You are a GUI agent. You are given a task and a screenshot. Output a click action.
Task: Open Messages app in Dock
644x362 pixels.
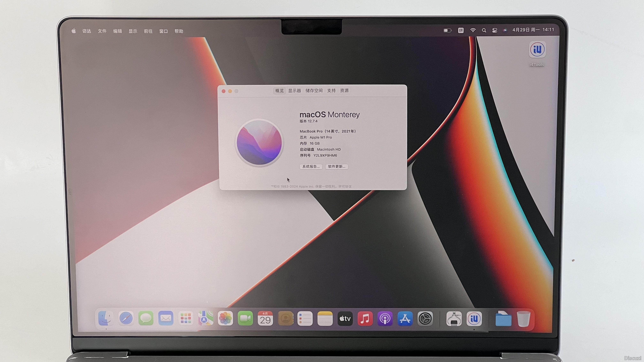[x=146, y=318]
